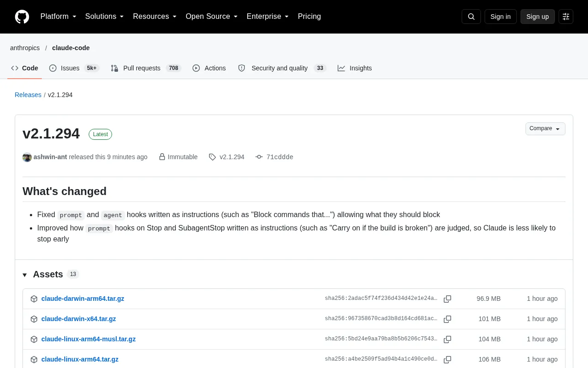Copy the sha256 for claude-darwin-arm64.tar.gz
Screen dimensions: 588x368
pyautogui.click(x=447, y=299)
